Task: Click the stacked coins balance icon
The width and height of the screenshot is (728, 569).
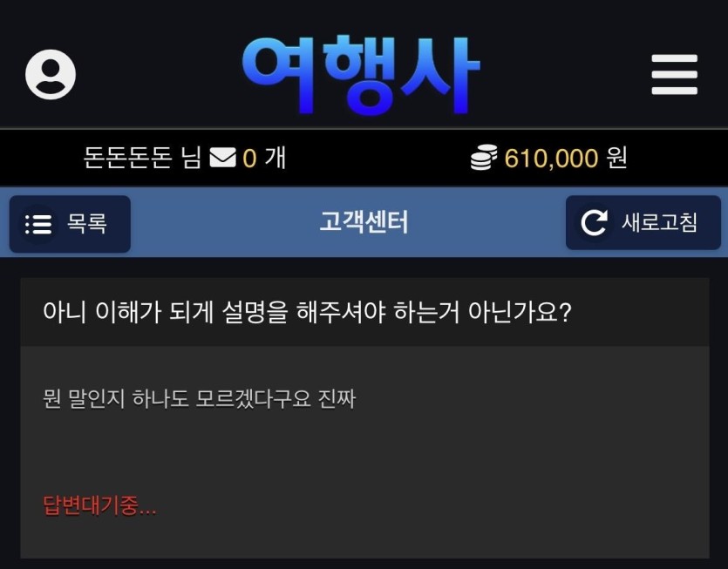Action: pos(484,158)
